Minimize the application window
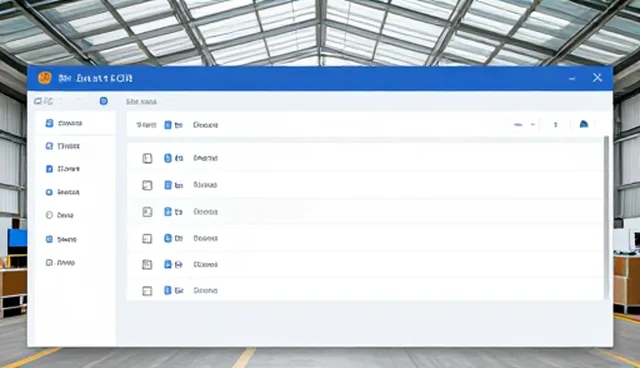The width and height of the screenshot is (640, 368). tap(572, 78)
